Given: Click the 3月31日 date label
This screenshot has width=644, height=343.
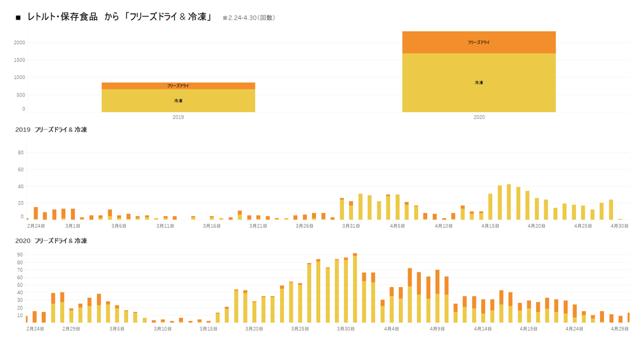Looking at the screenshot, I should (352, 226).
